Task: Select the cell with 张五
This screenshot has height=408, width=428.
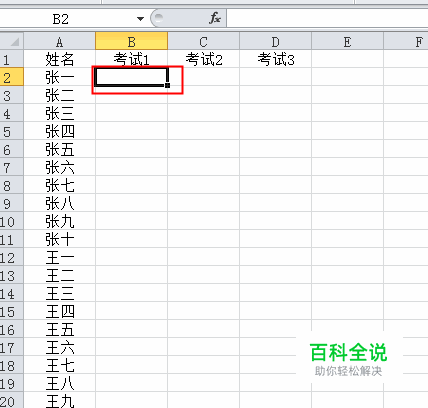Action: (59, 149)
